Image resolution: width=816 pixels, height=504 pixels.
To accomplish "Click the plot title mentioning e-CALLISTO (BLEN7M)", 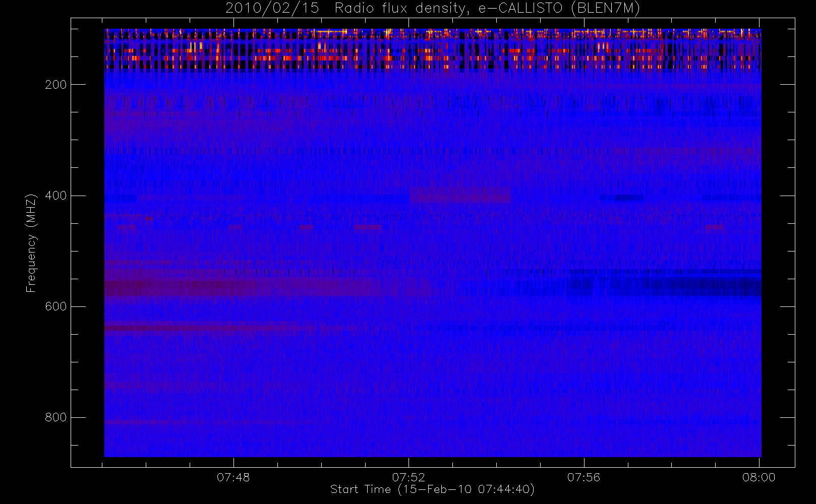I will click(433, 8).
